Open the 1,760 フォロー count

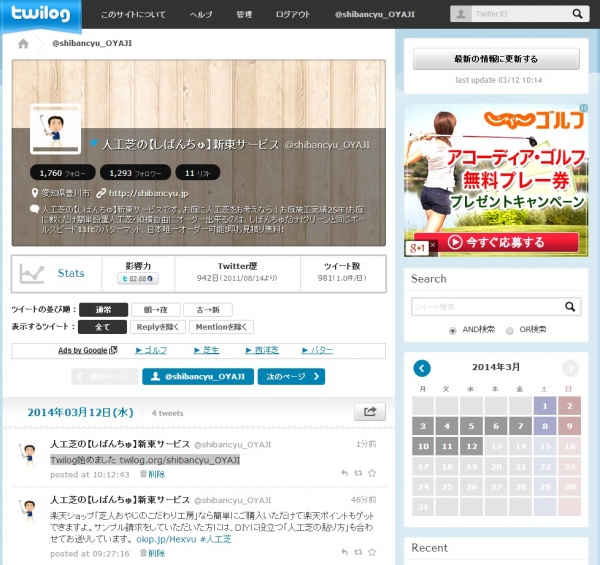coord(63,173)
